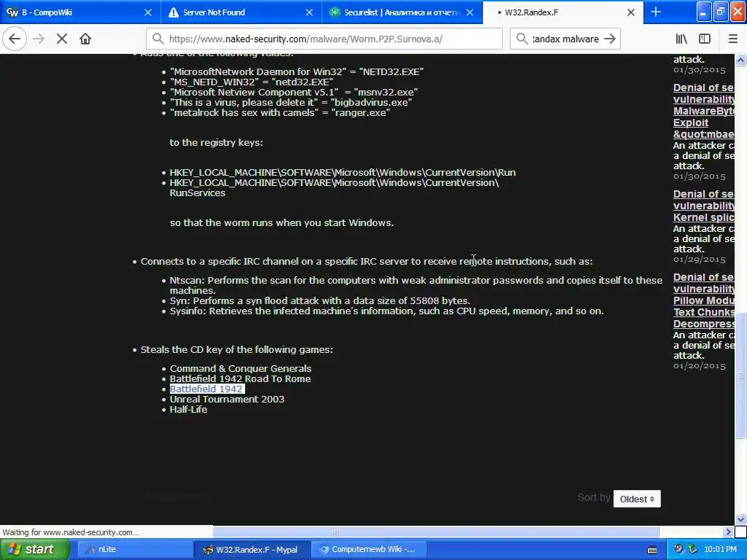Switch to the Server Not Found tab
The width and height of the screenshot is (747, 560).
click(x=241, y=12)
